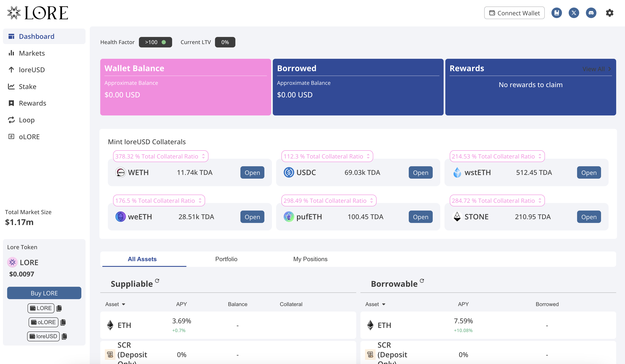Click the LORE token icon in sidebar

(x=12, y=262)
